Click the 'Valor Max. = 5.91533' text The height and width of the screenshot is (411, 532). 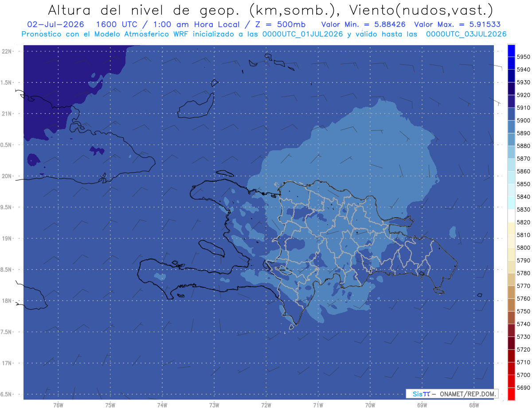pos(458,24)
